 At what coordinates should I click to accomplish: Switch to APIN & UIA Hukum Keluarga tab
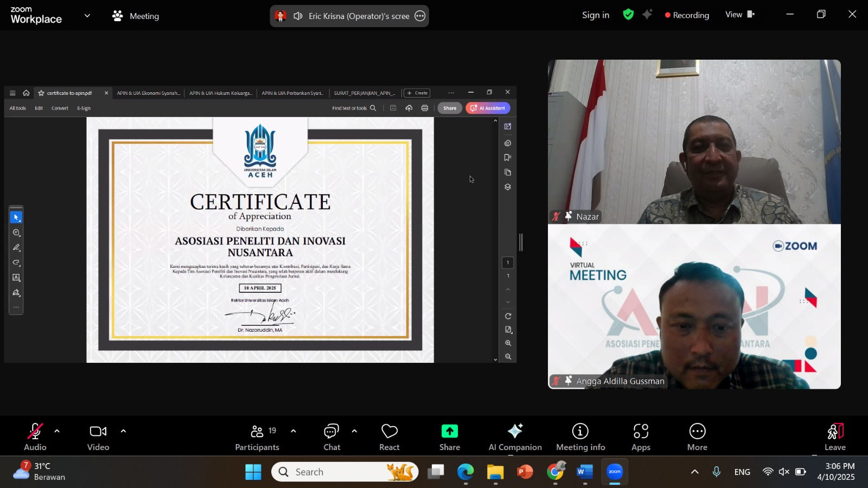point(221,93)
